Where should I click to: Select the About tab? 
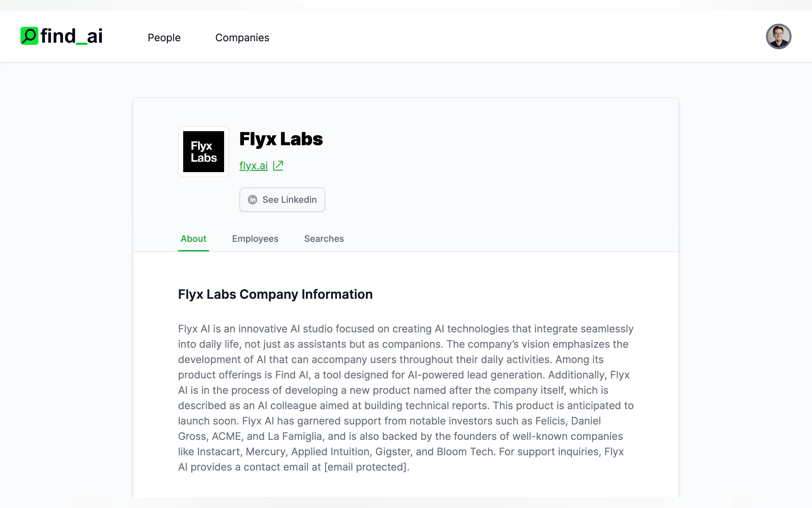[193, 239]
